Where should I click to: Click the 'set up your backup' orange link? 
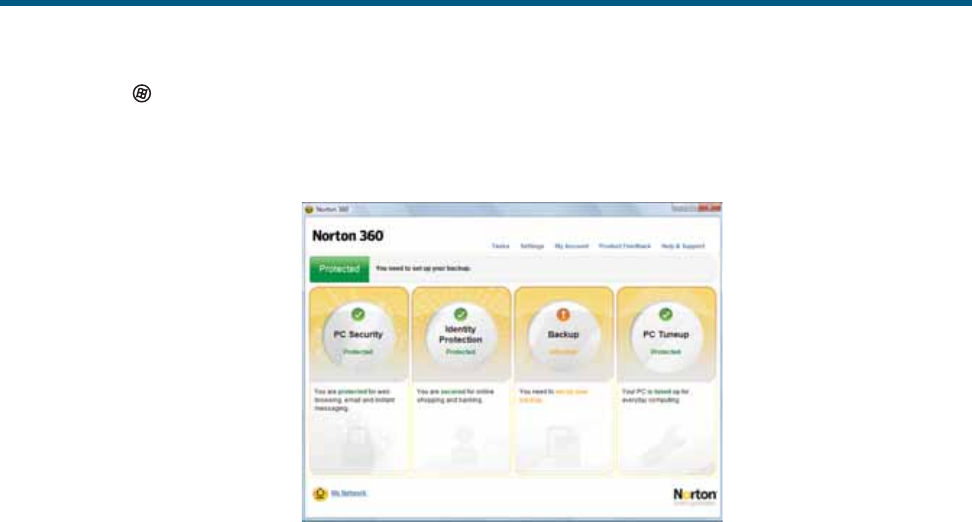coord(553,396)
